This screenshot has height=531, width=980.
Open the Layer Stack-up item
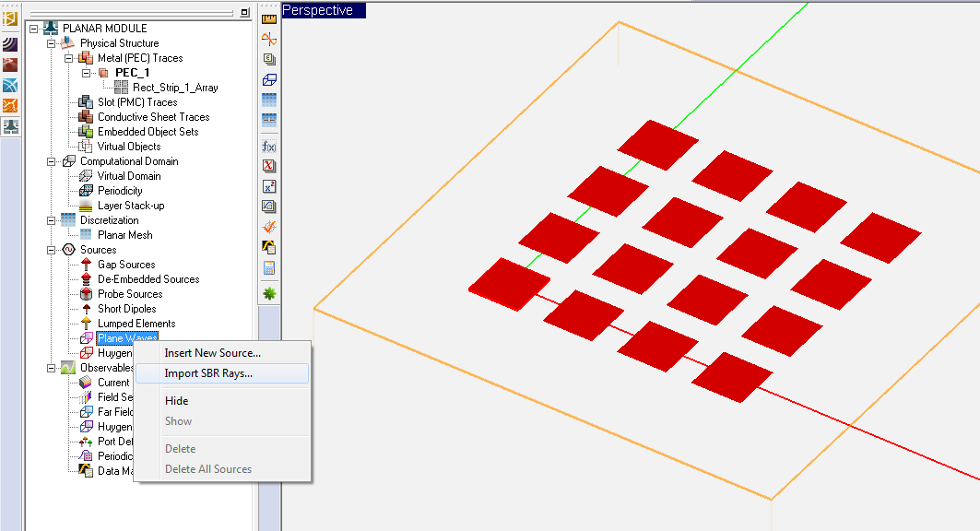131,206
